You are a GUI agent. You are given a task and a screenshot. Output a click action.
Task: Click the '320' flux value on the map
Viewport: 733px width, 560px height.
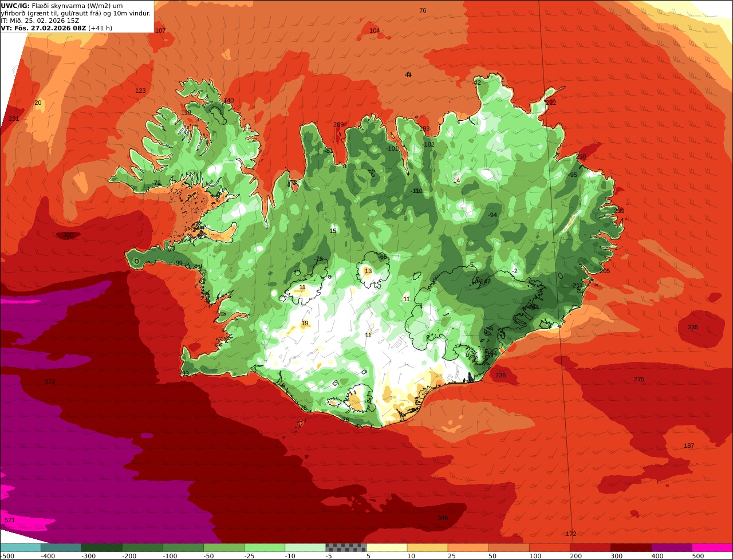68,235
